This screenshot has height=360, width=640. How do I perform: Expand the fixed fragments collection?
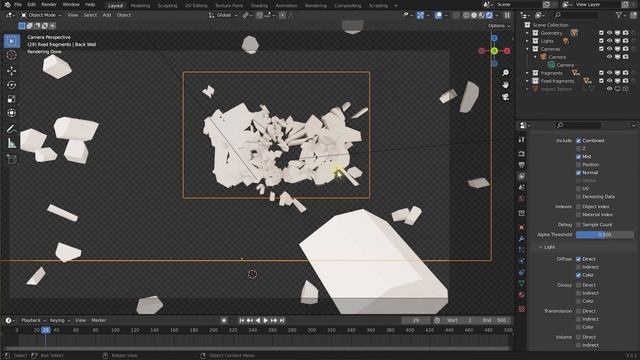pyautogui.click(x=527, y=81)
